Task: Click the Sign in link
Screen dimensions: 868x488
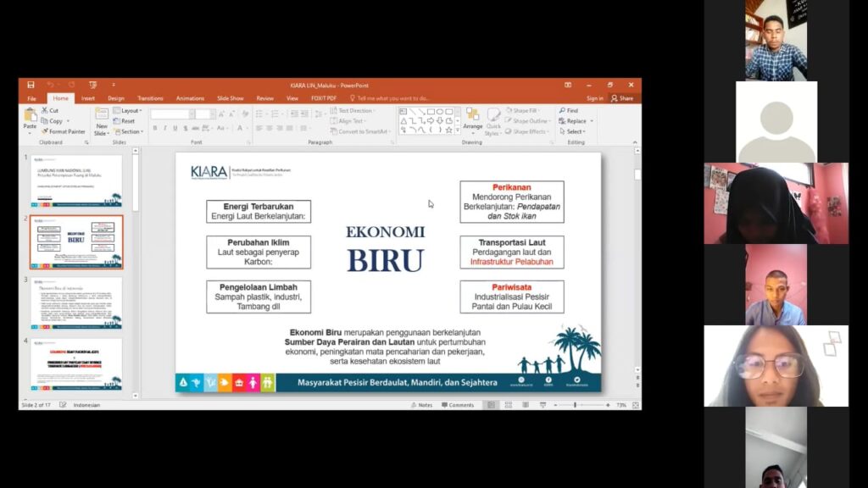Action: [594, 98]
